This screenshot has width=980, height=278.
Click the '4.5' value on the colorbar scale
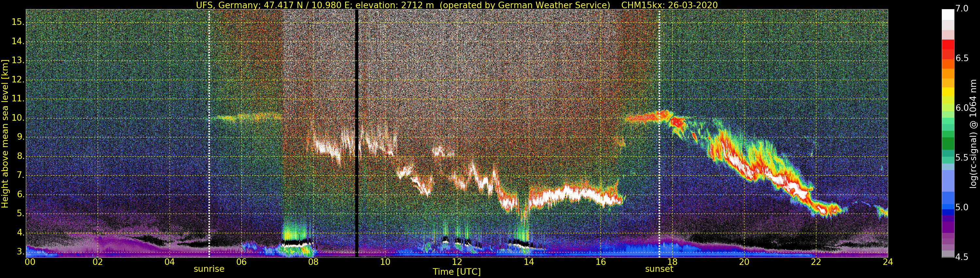[x=962, y=257]
